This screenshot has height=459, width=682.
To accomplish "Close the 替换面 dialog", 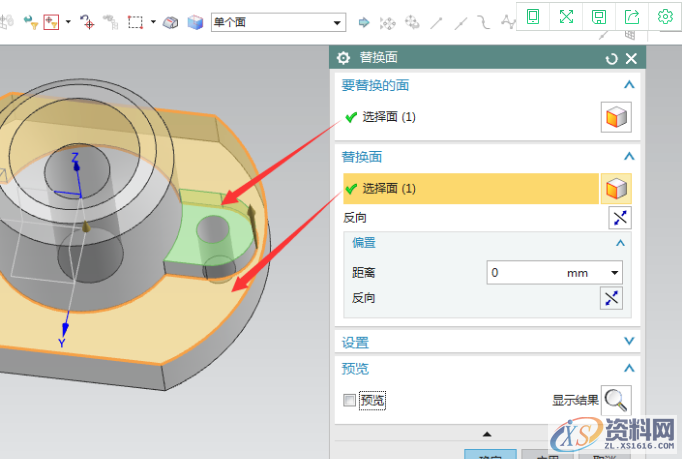I will click(631, 58).
